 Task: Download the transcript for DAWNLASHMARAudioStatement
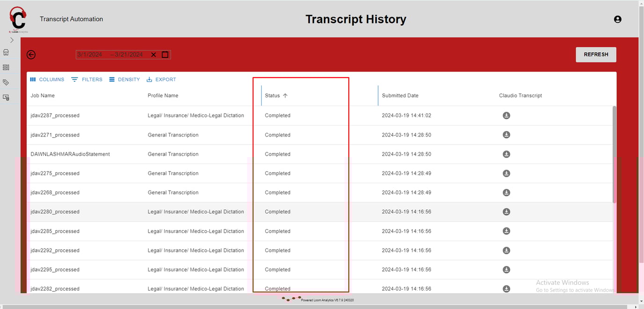[506, 154]
